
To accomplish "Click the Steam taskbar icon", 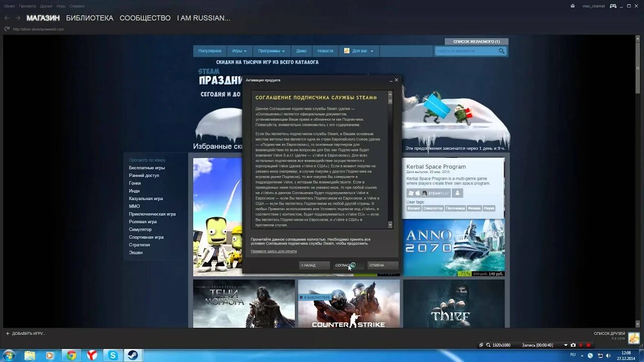I will click(x=133, y=355).
